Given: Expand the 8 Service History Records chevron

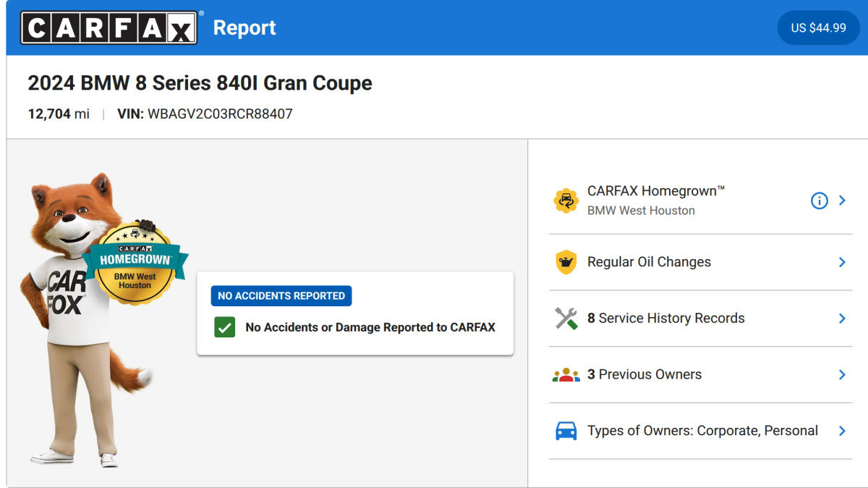Looking at the screenshot, I should 842,319.
